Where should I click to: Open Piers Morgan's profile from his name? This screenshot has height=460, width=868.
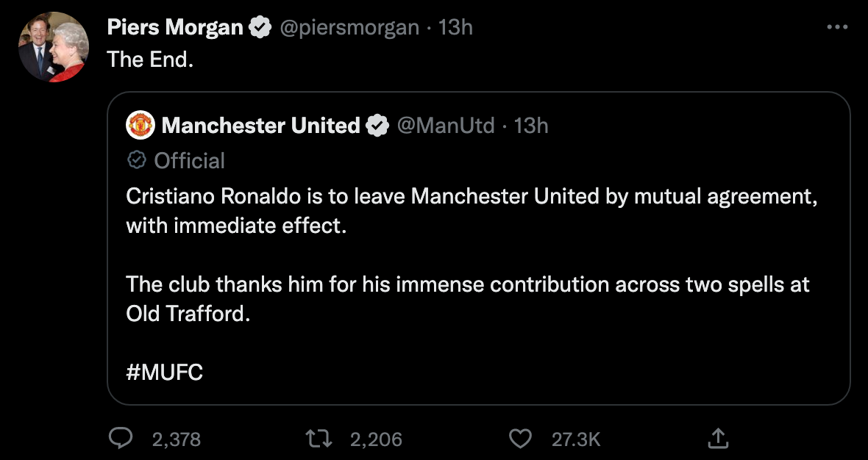(x=174, y=26)
